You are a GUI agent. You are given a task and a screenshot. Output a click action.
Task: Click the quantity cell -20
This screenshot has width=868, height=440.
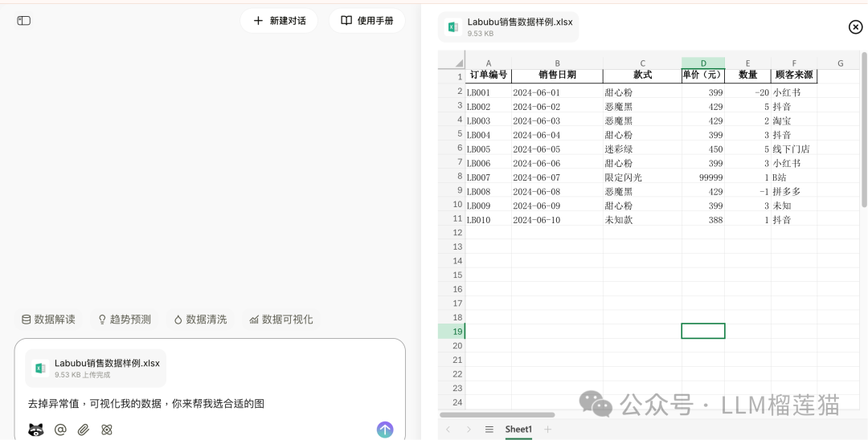point(748,92)
